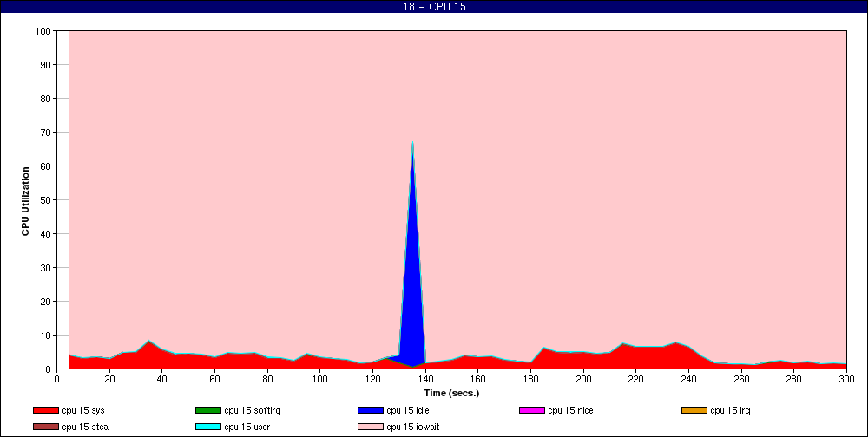Viewport: 868px width, 437px height.
Task: Click the x-axis tick label 0
Action: [57, 380]
